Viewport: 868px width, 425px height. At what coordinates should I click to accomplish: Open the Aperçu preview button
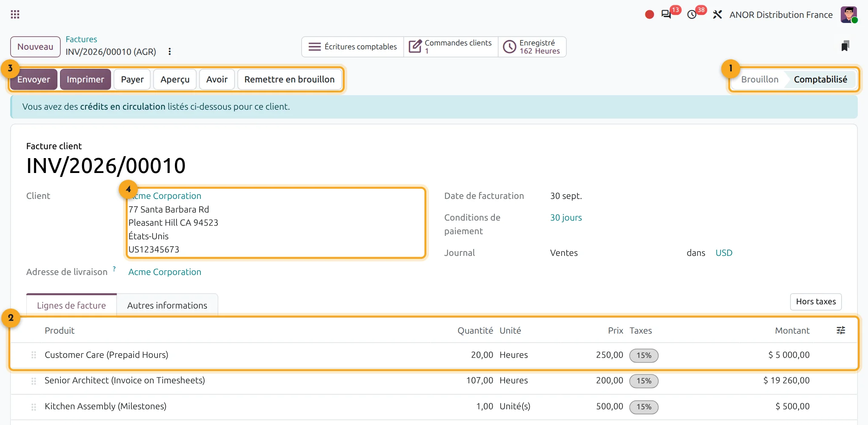(175, 79)
